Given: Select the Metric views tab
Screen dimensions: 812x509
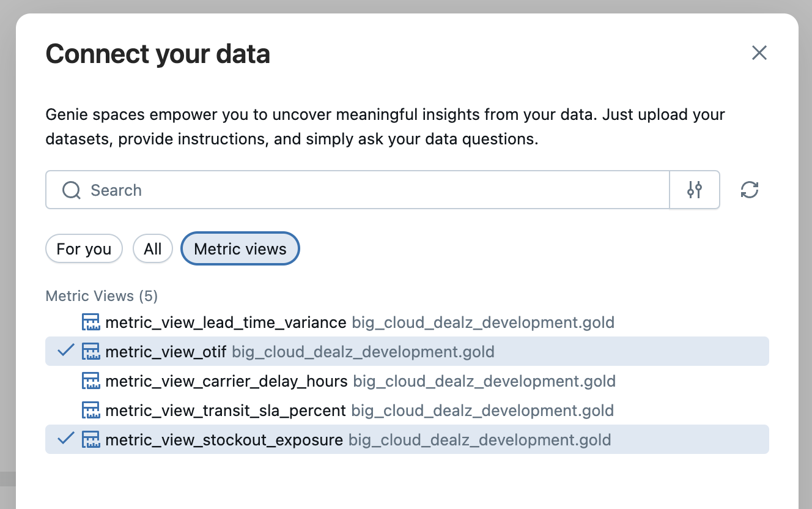Looking at the screenshot, I should click(x=240, y=249).
